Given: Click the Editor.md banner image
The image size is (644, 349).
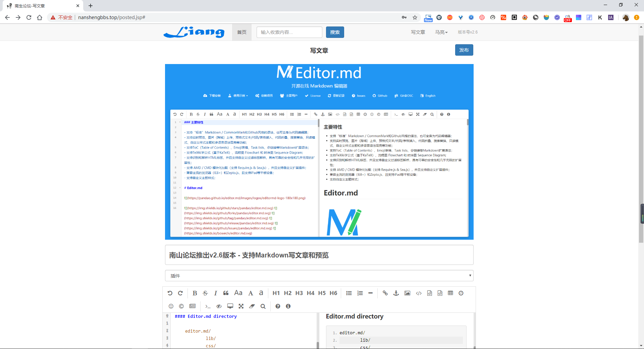Looking at the screenshot, I should [319, 152].
